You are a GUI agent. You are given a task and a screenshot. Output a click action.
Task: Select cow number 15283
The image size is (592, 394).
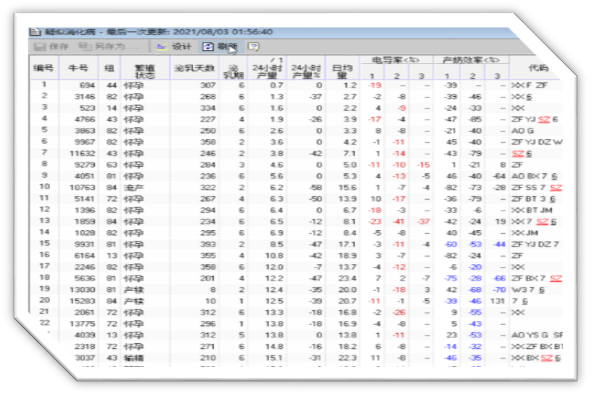[x=82, y=301]
